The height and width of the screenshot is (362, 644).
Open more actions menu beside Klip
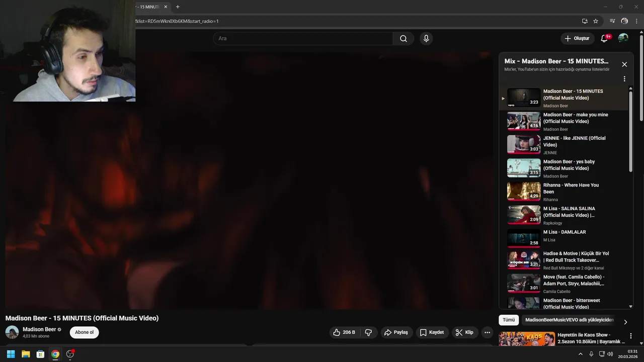coord(487,332)
